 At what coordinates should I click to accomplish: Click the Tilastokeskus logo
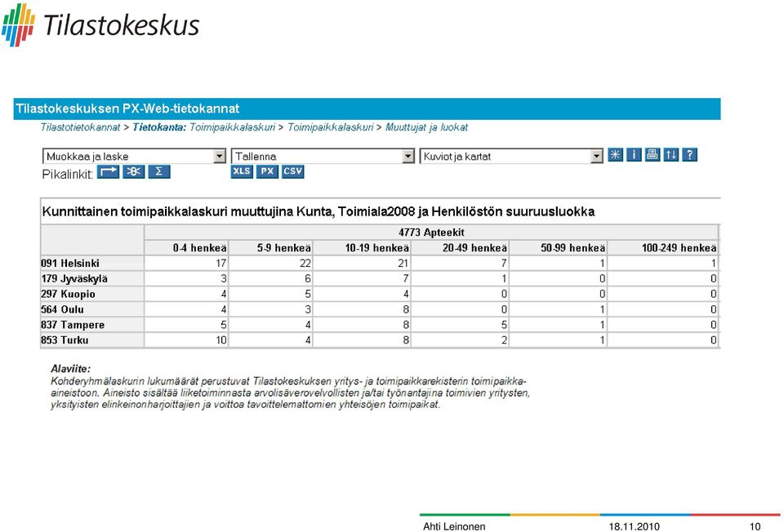tap(100, 25)
